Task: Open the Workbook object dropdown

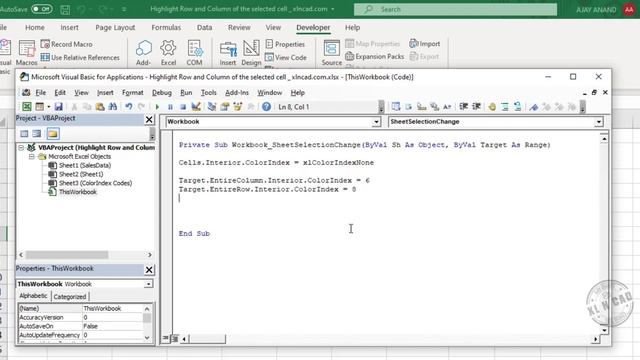Action: (x=376, y=122)
